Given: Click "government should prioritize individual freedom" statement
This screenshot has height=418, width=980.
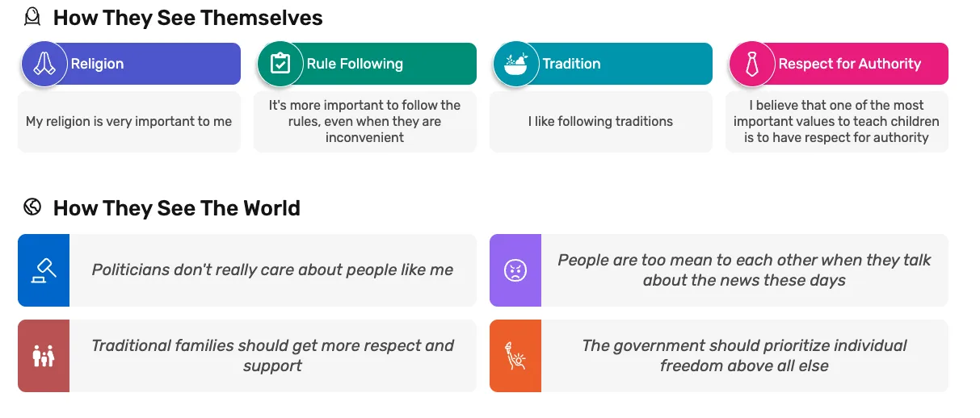Looking at the screenshot, I should point(744,356).
